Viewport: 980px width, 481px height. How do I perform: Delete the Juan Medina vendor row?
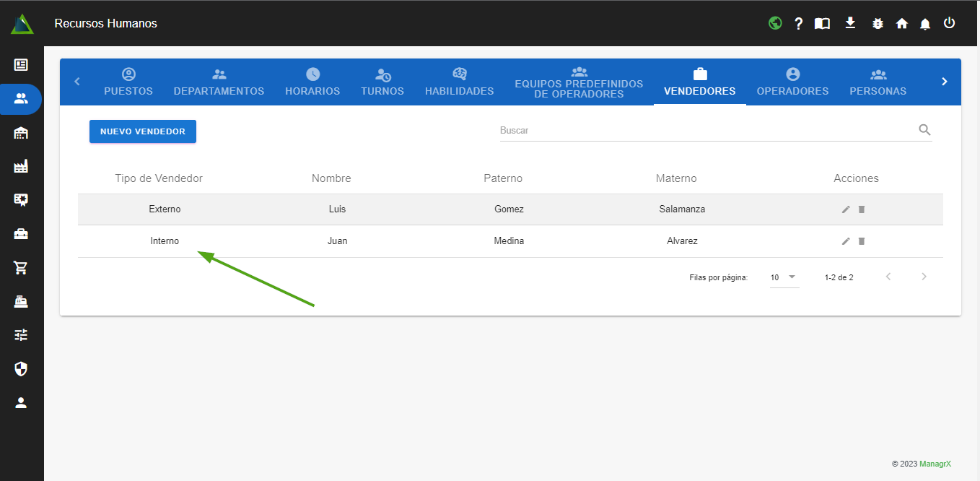pyautogui.click(x=861, y=241)
